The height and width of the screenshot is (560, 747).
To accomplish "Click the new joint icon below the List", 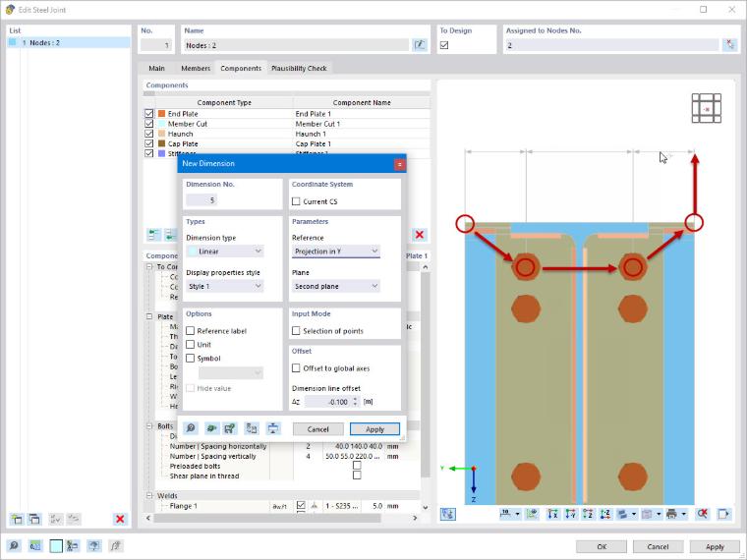I will [17, 519].
